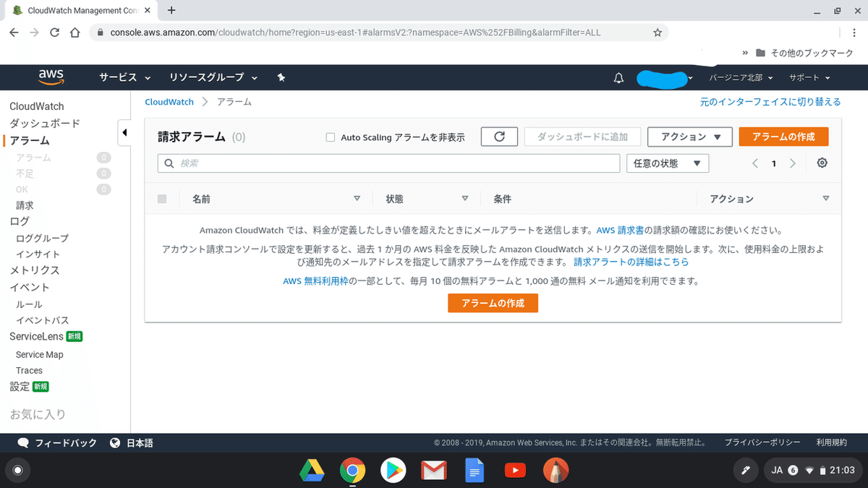Launch Gmail from the shelf
This screenshot has height=488, width=868.
coord(434,470)
